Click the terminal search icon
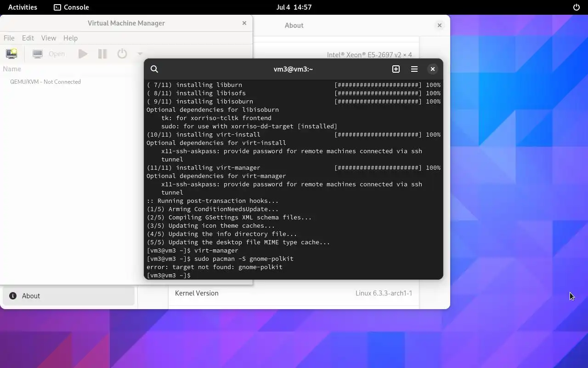This screenshot has width=588, height=368. 154,69
